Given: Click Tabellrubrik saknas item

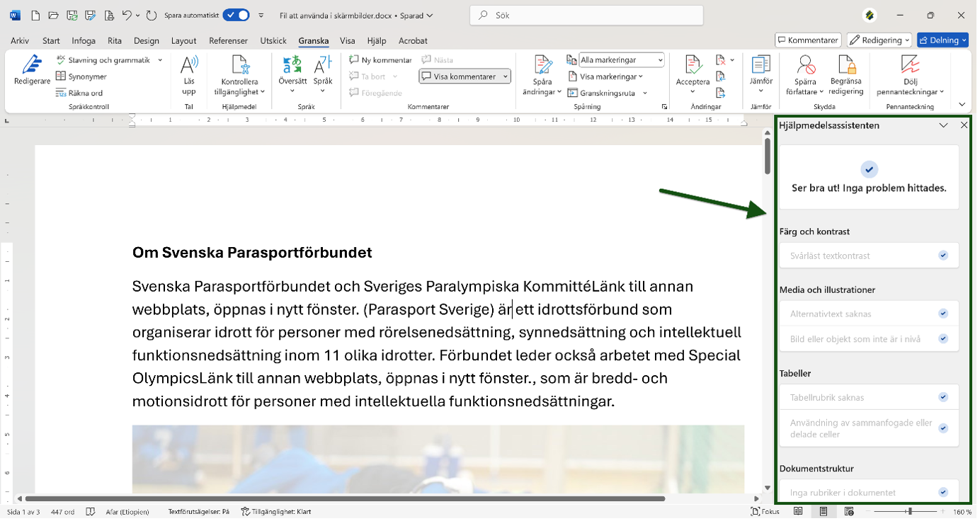Looking at the screenshot, I should coord(869,397).
